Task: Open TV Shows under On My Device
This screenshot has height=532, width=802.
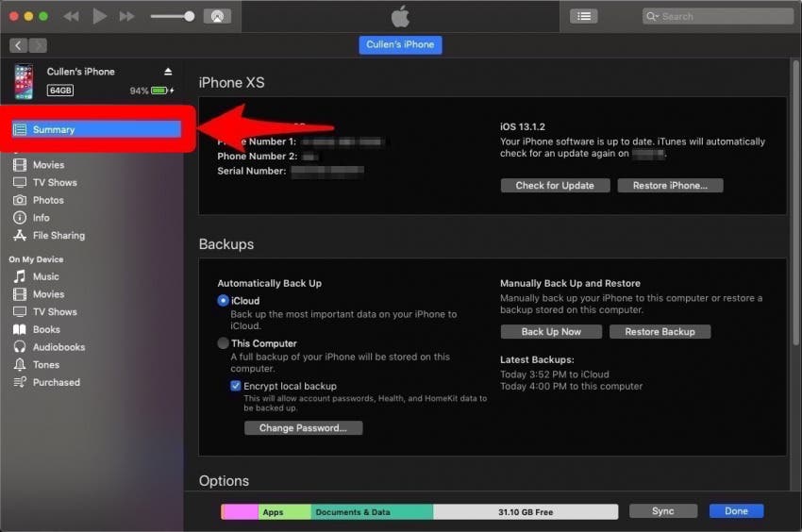Action: [x=55, y=312]
